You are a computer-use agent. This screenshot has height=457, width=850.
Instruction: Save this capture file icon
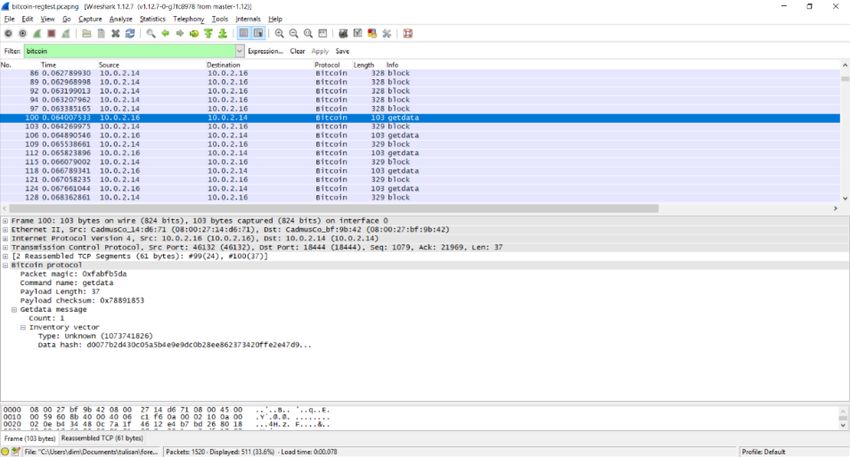(101, 34)
